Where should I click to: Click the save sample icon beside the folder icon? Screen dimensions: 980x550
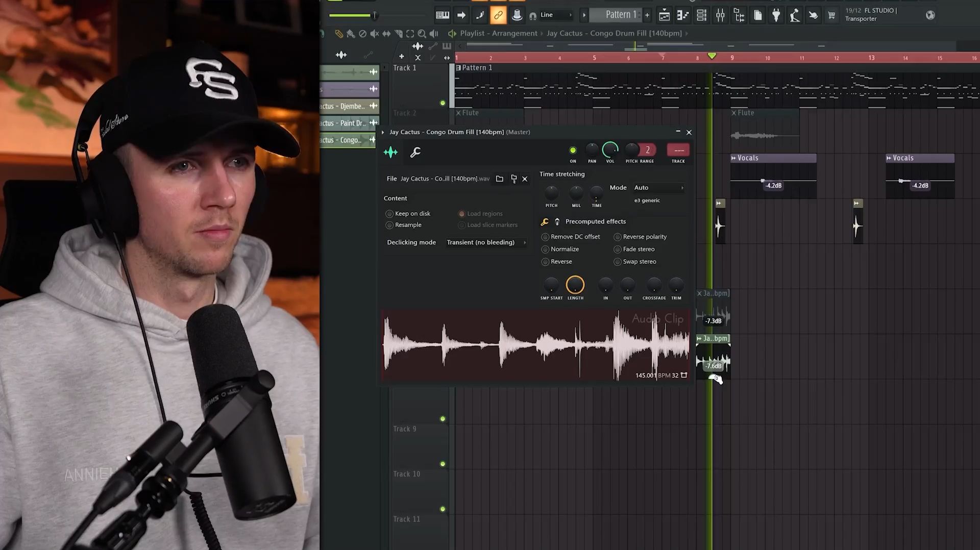(x=513, y=179)
